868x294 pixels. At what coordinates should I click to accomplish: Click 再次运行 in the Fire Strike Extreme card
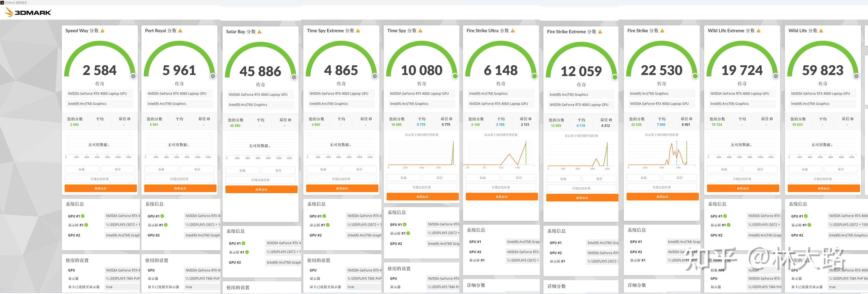click(582, 198)
